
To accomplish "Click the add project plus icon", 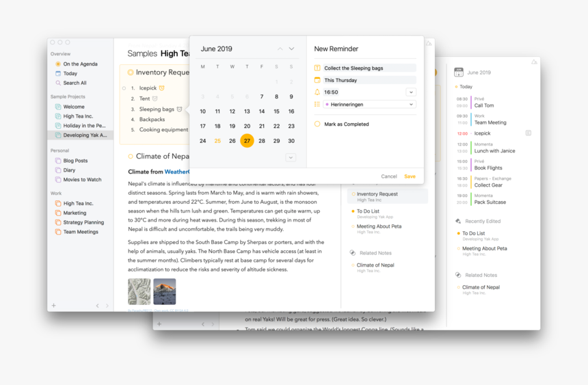I will 53,306.
